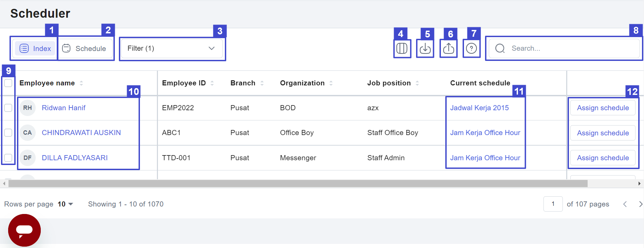Sort by Organization column arrows
The height and width of the screenshot is (248, 644).
coord(331,83)
